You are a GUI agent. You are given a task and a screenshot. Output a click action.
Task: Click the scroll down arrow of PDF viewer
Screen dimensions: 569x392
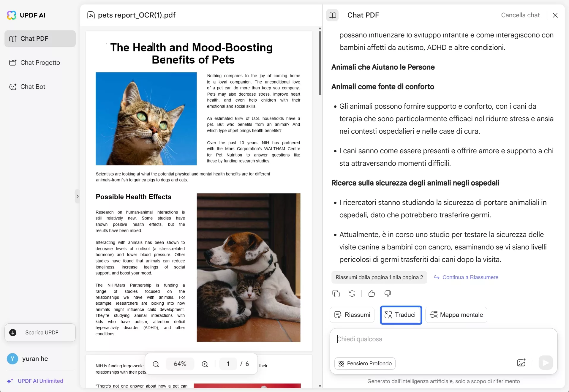point(320,386)
